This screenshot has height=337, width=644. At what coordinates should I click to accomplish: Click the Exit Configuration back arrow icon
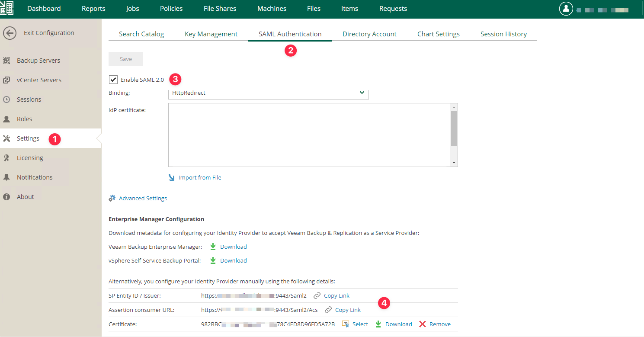[x=10, y=33]
